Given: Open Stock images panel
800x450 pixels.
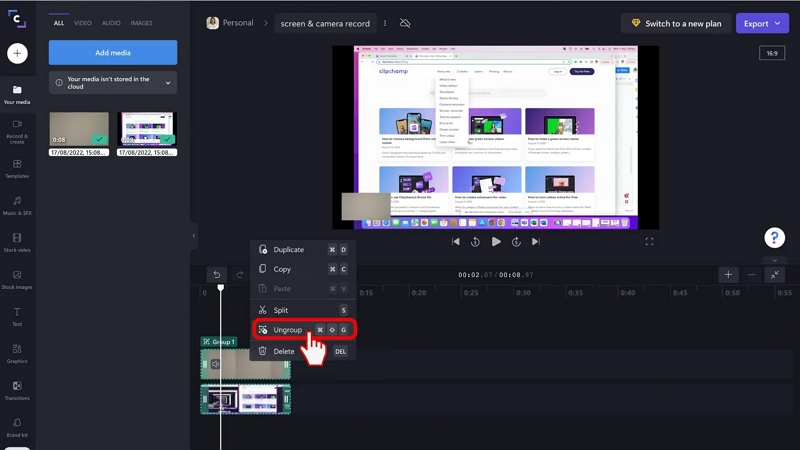Looking at the screenshot, I should point(17,280).
